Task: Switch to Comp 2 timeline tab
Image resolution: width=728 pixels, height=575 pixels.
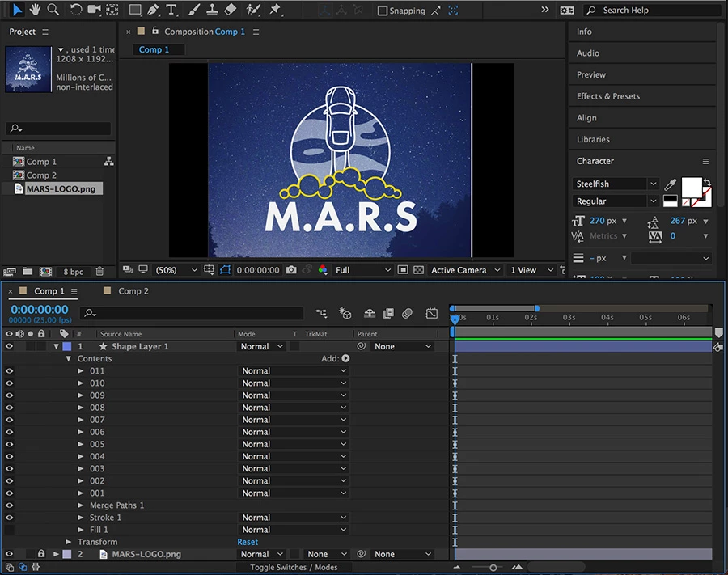Action: tap(133, 291)
